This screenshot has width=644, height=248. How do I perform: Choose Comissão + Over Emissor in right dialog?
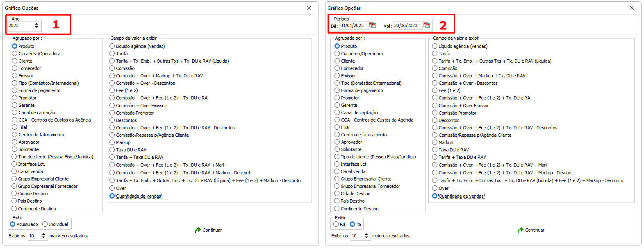(x=460, y=106)
